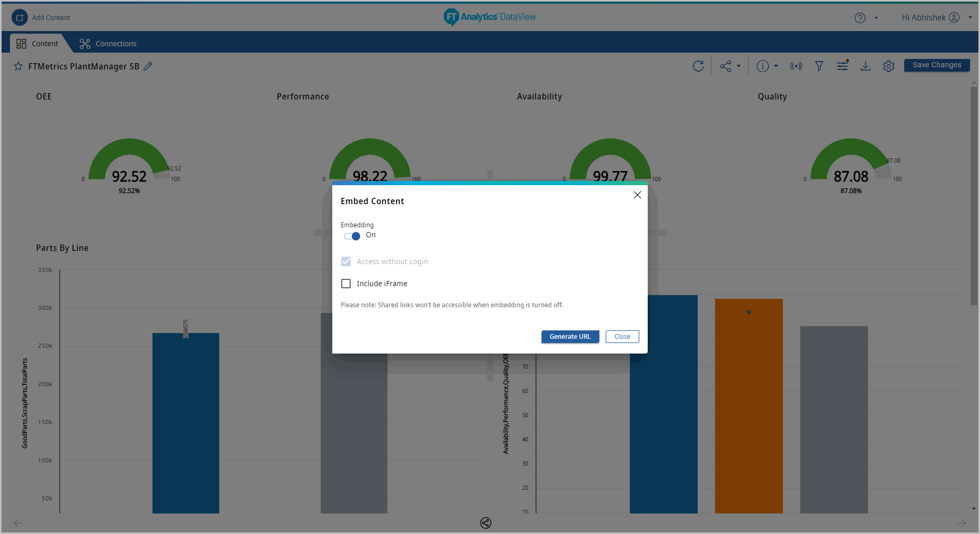Expand the help dropdown arrow
Viewport: 980px width, 534px height.
point(876,18)
